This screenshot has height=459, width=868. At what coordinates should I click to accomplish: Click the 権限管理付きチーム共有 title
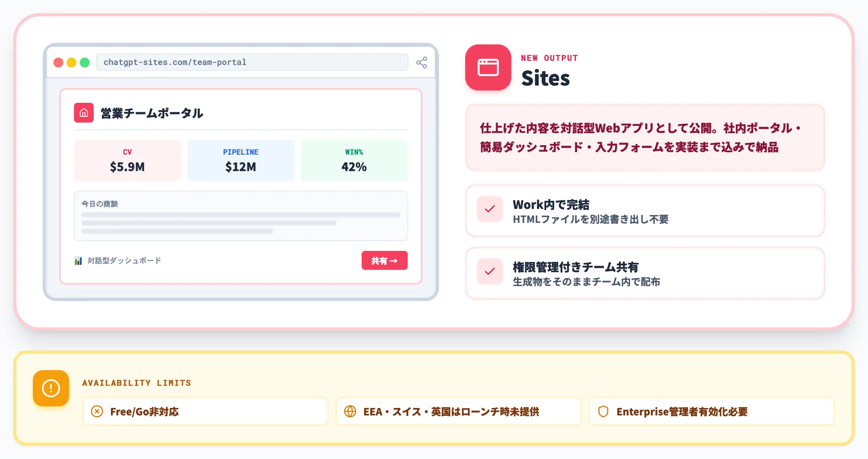[x=575, y=267]
